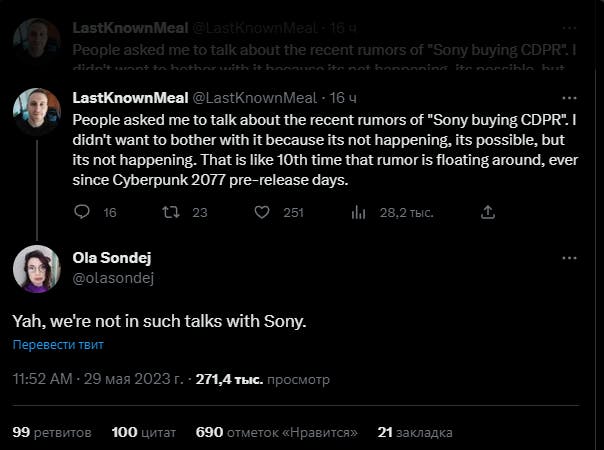Click the retweet icon on LastKnownMeal's tweet

coord(171,212)
